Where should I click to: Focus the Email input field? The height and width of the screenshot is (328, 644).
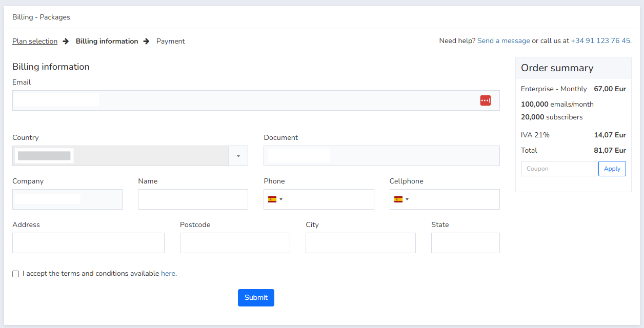tap(256, 100)
